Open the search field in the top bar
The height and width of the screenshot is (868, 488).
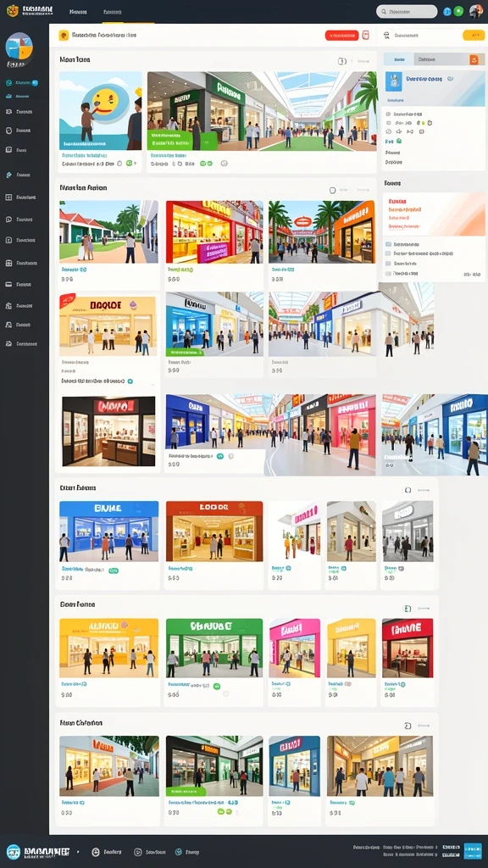point(407,11)
